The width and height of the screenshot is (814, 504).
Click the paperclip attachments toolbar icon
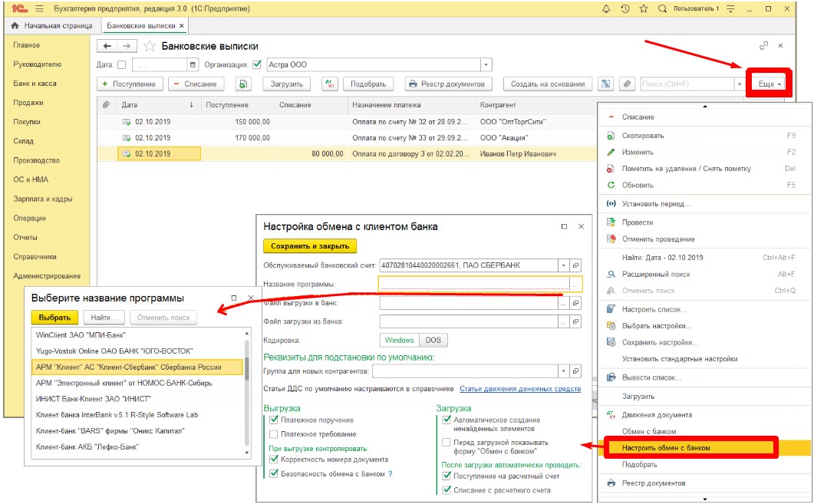pos(627,84)
